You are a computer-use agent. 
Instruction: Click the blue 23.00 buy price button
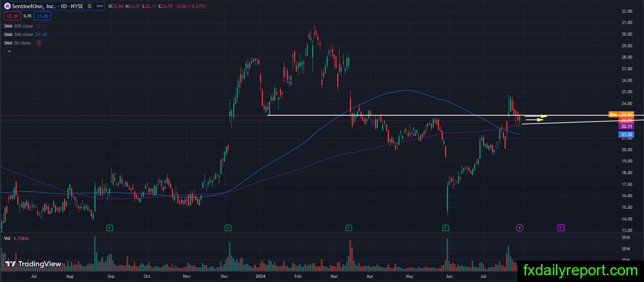(42, 16)
